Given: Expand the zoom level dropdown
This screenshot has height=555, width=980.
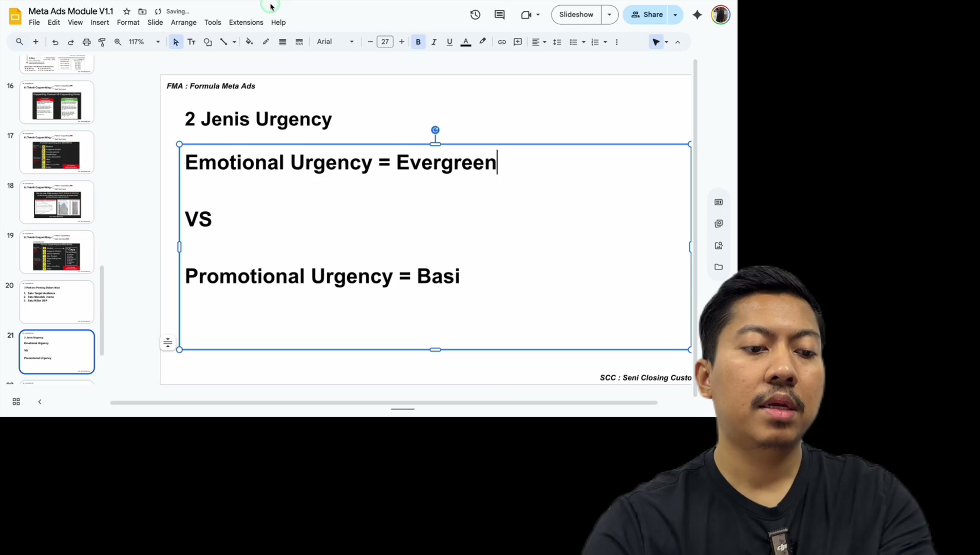Looking at the screenshot, I should (x=158, y=42).
